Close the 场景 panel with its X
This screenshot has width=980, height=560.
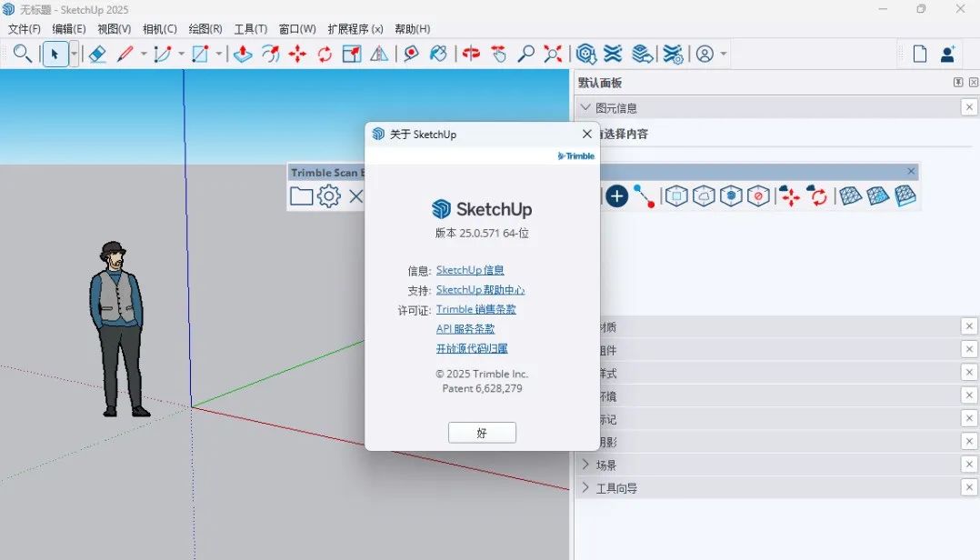tap(969, 465)
